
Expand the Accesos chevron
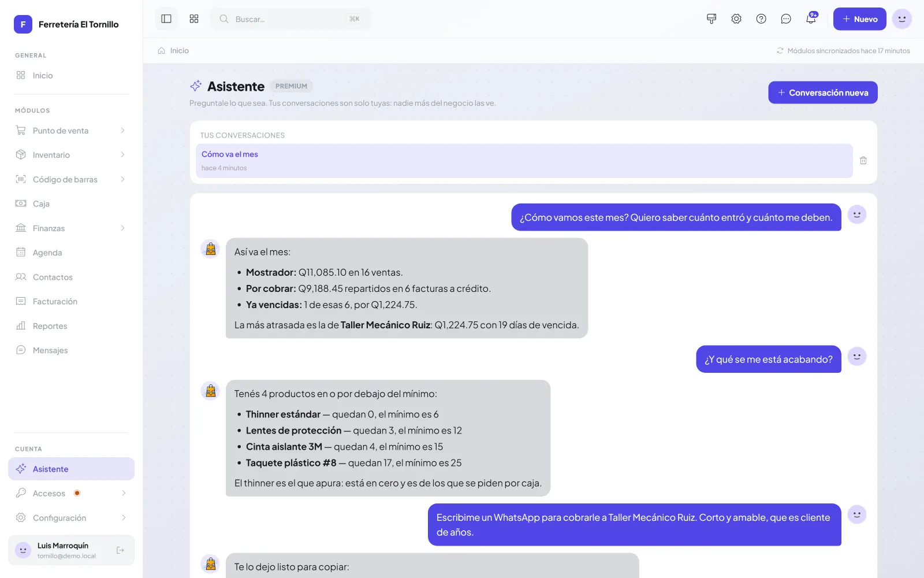pos(124,493)
